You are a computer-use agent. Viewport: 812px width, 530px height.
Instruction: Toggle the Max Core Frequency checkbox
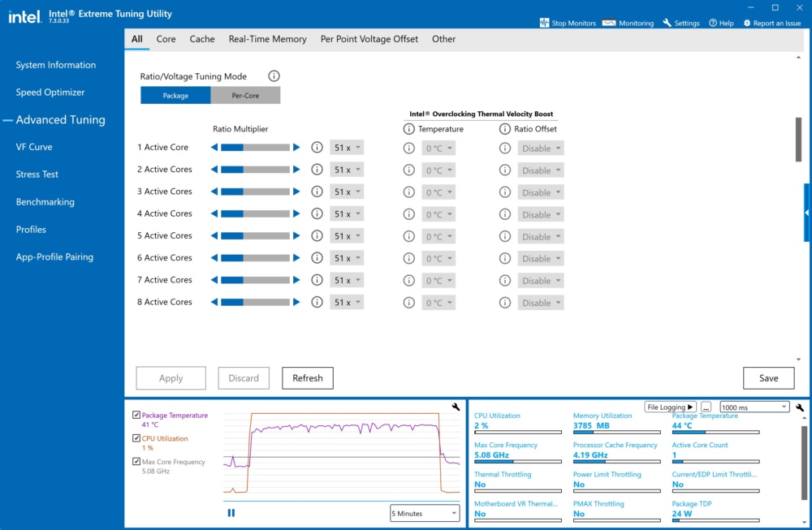(x=136, y=462)
